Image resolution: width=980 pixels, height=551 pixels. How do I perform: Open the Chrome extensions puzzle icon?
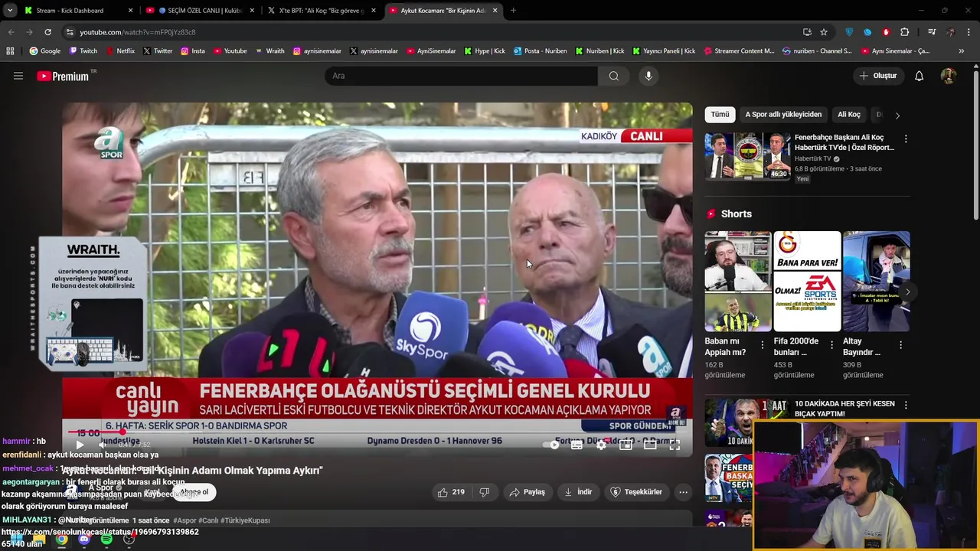coord(904,32)
